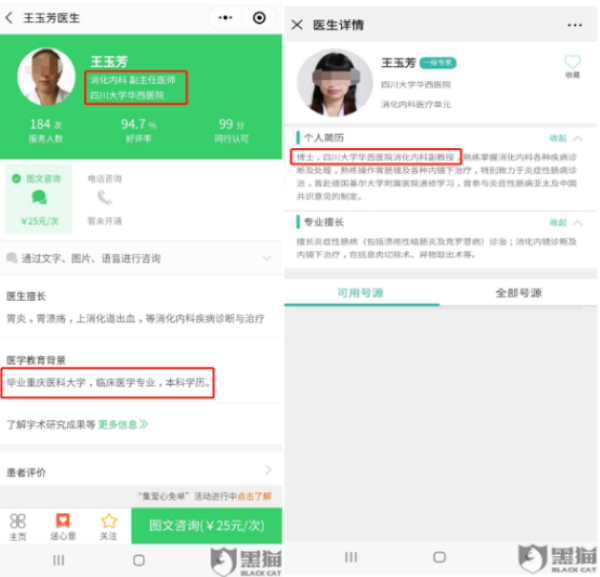
Task: Tap the 一级专家 badge
Action: click(438, 63)
